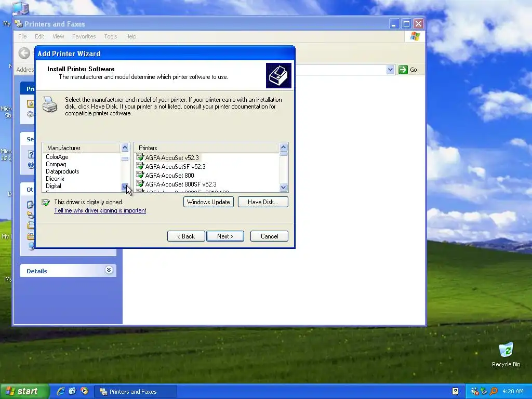Image resolution: width=532 pixels, height=399 pixels.
Task: Open Favorites menu in Printers and Faxes
Action: point(84,36)
